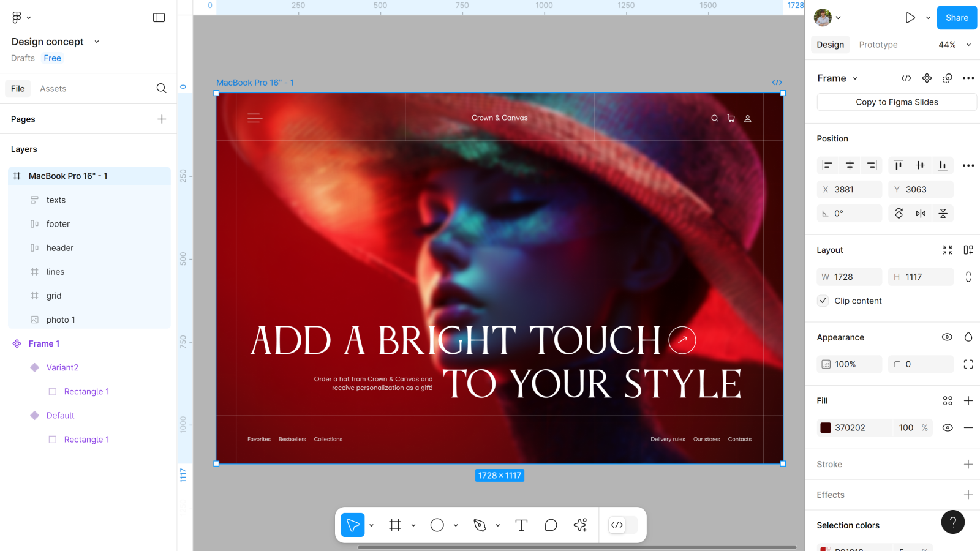Expand the Design concept file name dropdown
This screenshot has height=551, width=980.
97,42
